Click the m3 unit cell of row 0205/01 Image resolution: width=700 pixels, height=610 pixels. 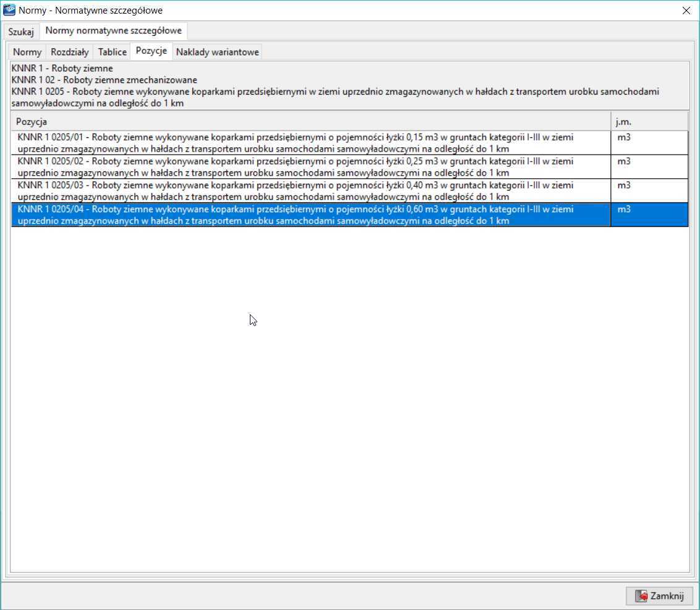click(x=624, y=137)
